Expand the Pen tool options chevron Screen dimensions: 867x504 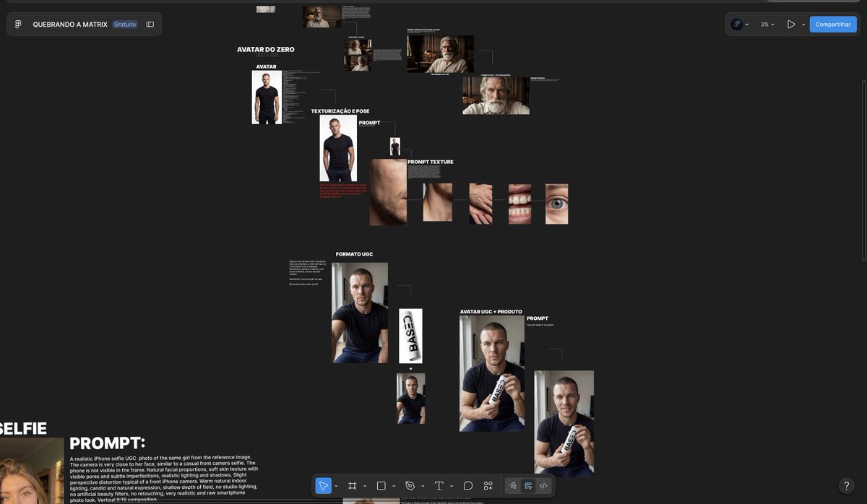point(423,486)
